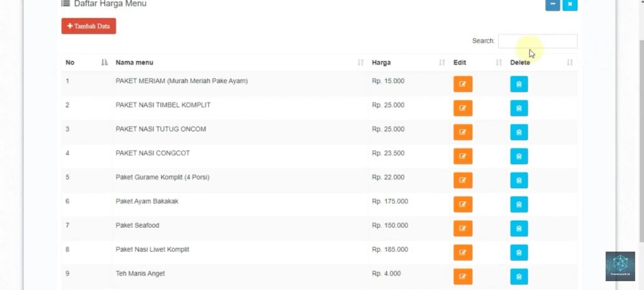Edit the Paket Seafood entry
Viewport: 644px width, 290px height.
[462, 228]
